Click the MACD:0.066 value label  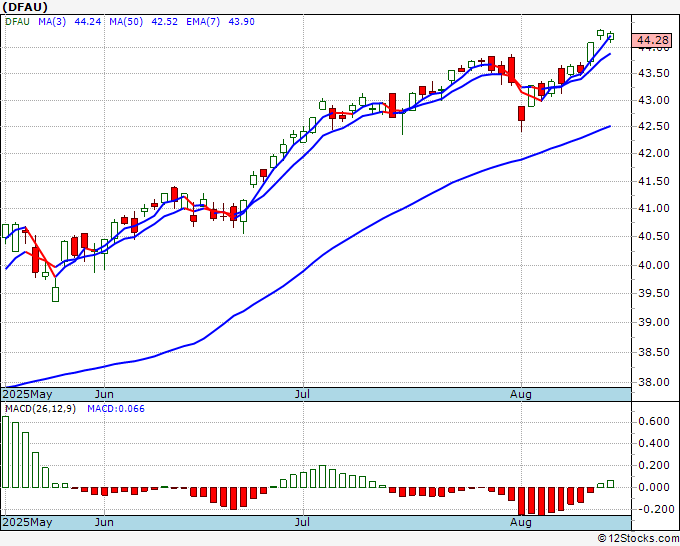coord(116,409)
